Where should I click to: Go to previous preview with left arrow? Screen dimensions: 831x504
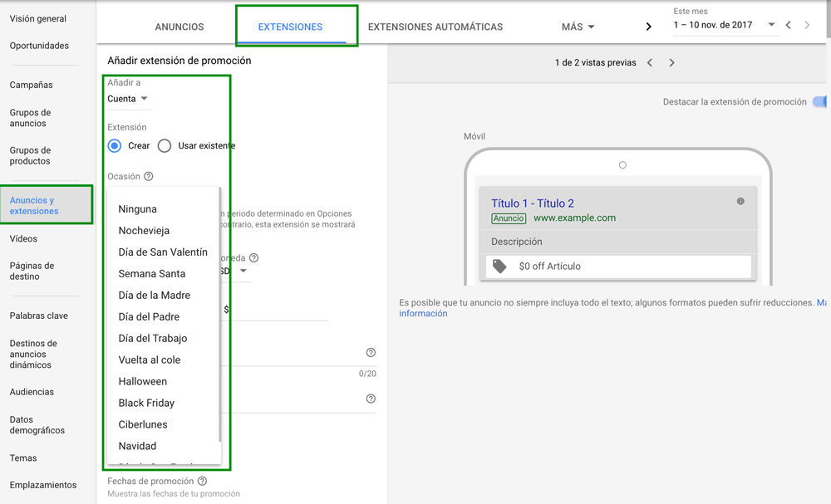(x=650, y=63)
